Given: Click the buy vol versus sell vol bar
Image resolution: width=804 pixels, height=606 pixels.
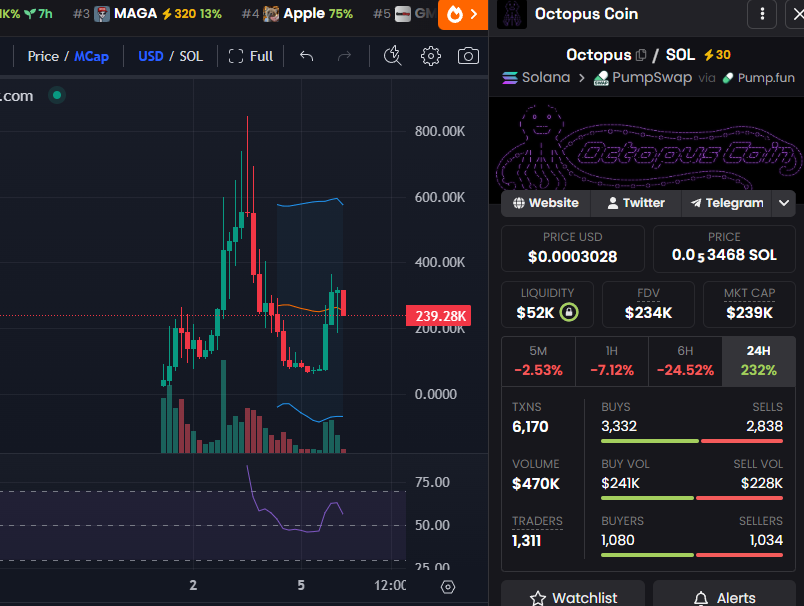Looking at the screenshot, I should (692, 498).
